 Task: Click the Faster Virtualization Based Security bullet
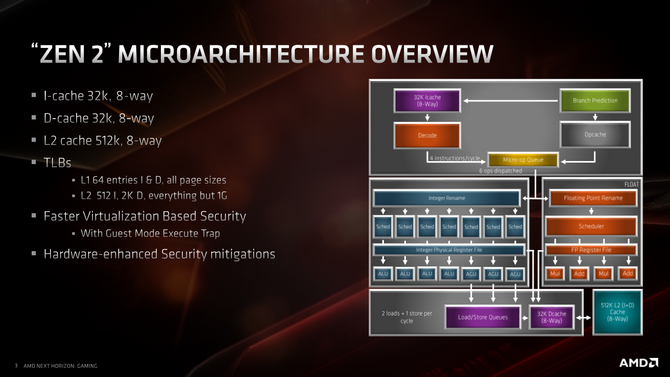(x=144, y=216)
